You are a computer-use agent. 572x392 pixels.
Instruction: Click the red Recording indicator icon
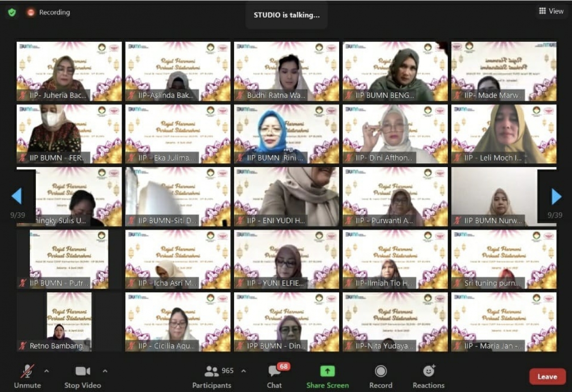tap(31, 13)
